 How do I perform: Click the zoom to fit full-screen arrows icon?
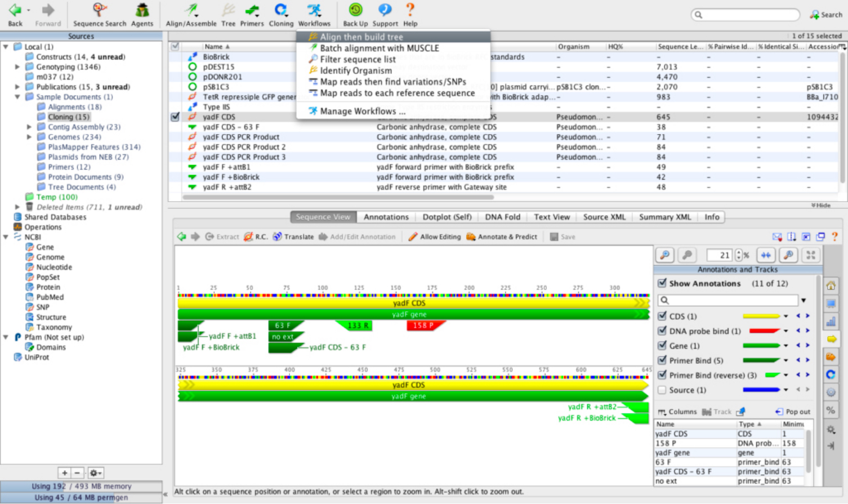811,255
